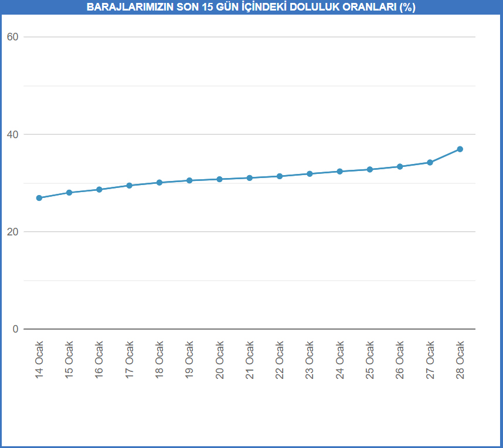The height and width of the screenshot is (448, 503).
Task: Click the chart title about doluluk oranları
Action: (x=251, y=7)
